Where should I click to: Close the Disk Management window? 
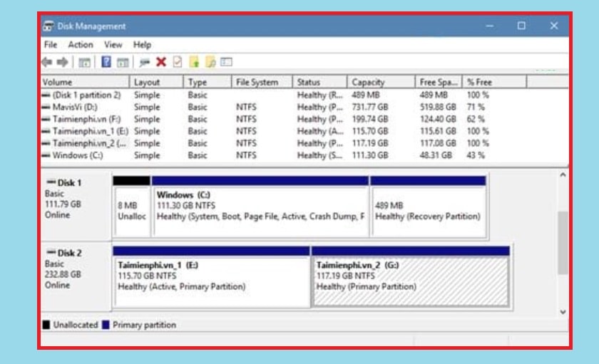click(554, 26)
